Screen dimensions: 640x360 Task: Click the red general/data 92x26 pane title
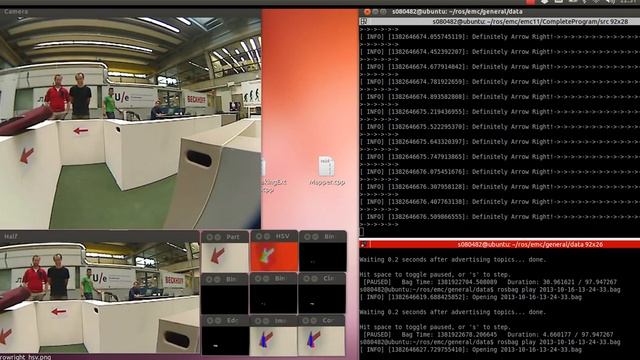pos(530,244)
